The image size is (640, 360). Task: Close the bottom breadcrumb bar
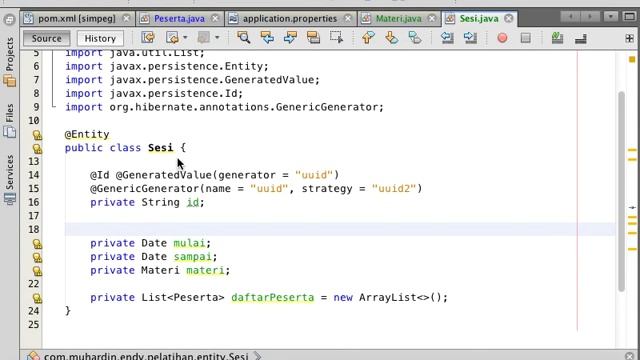pyautogui.click(x=629, y=356)
